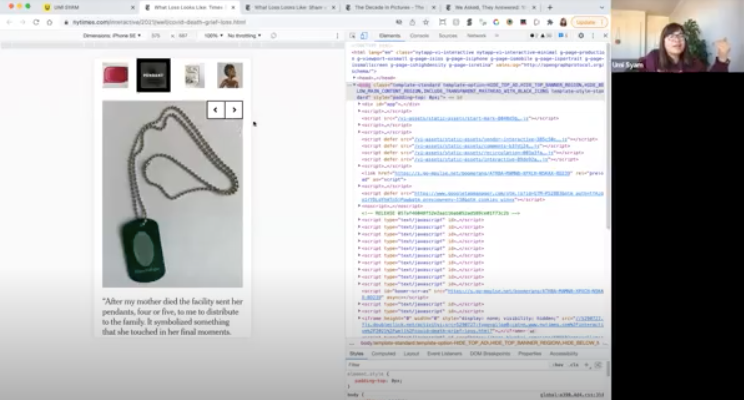Viewport: 744px width, 400px height.
Task: Switch to Styles pane tab
Action: tap(356, 353)
